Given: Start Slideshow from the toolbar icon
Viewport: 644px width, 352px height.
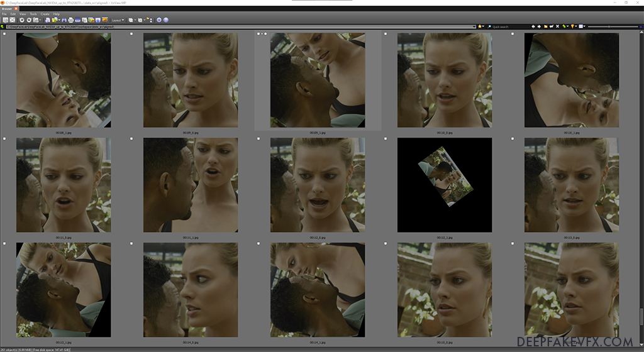Looking at the screenshot, I should pyautogui.click(x=105, y=19).
